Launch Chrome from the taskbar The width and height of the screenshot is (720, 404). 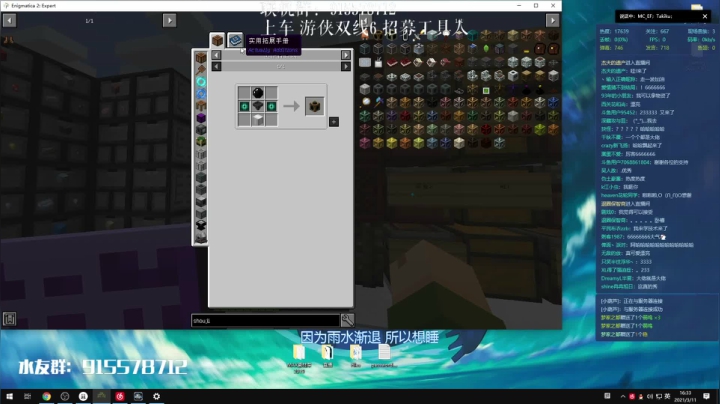[x=46, y=396]
